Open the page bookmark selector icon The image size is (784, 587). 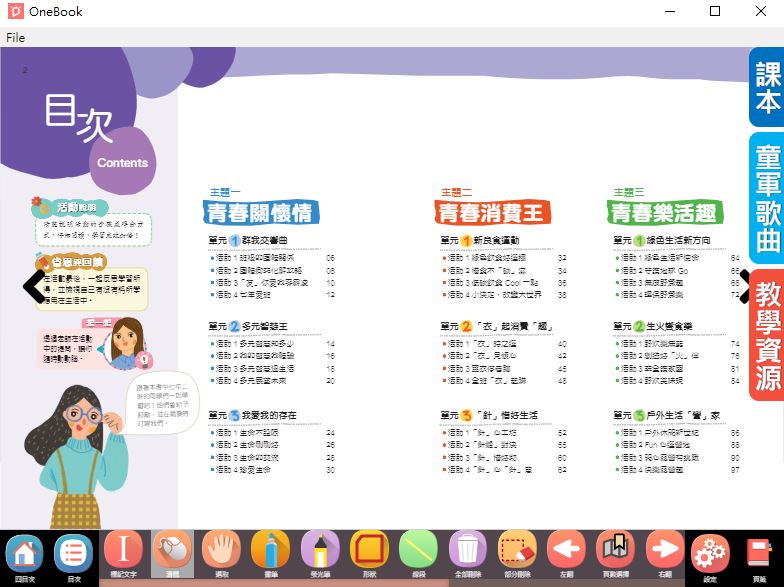(616, 549)
